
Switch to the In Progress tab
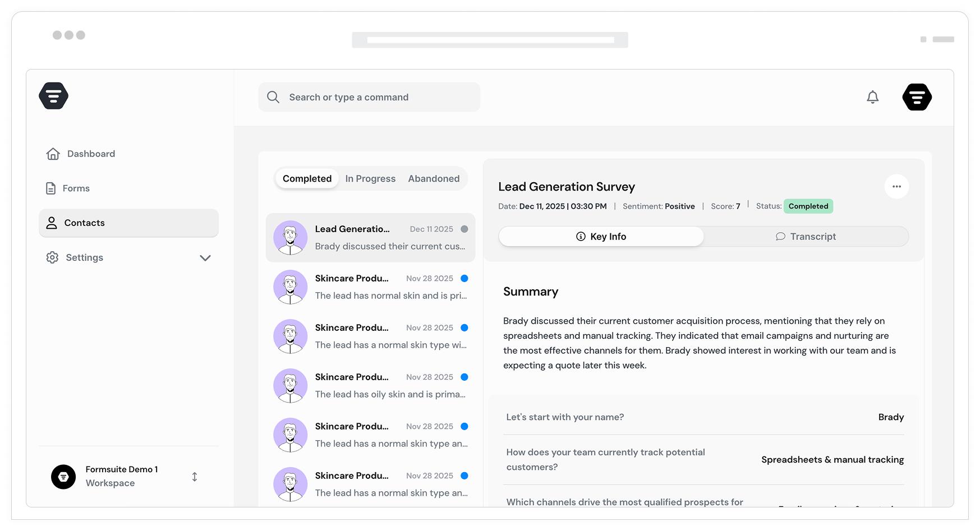pyautogui.click(x=370, y=179)
